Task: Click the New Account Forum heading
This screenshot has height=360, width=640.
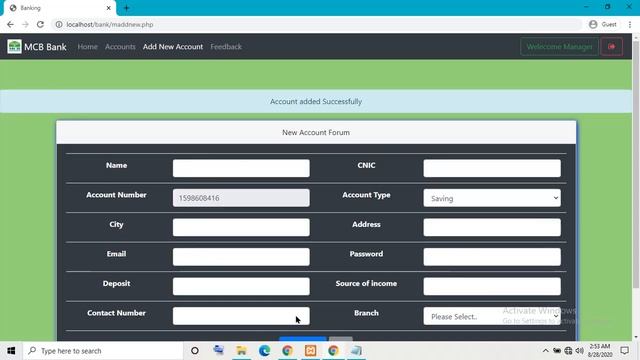Action: [x=316, y=132]
